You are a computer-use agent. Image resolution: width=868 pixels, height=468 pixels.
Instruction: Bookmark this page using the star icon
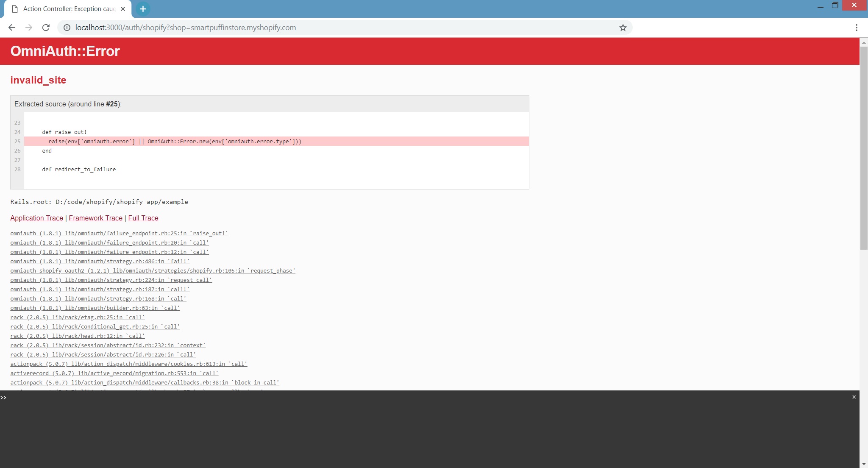[622, 27]
